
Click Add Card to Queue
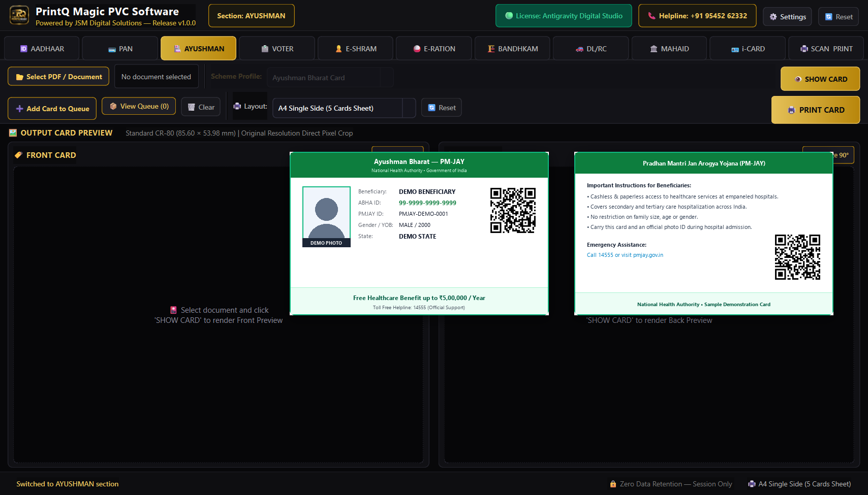pos(52,109)
